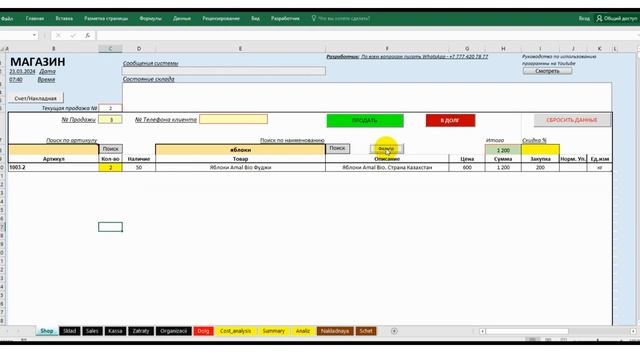
Task: Switch to the Главная ribbon tab
Action: pos(35,18)
